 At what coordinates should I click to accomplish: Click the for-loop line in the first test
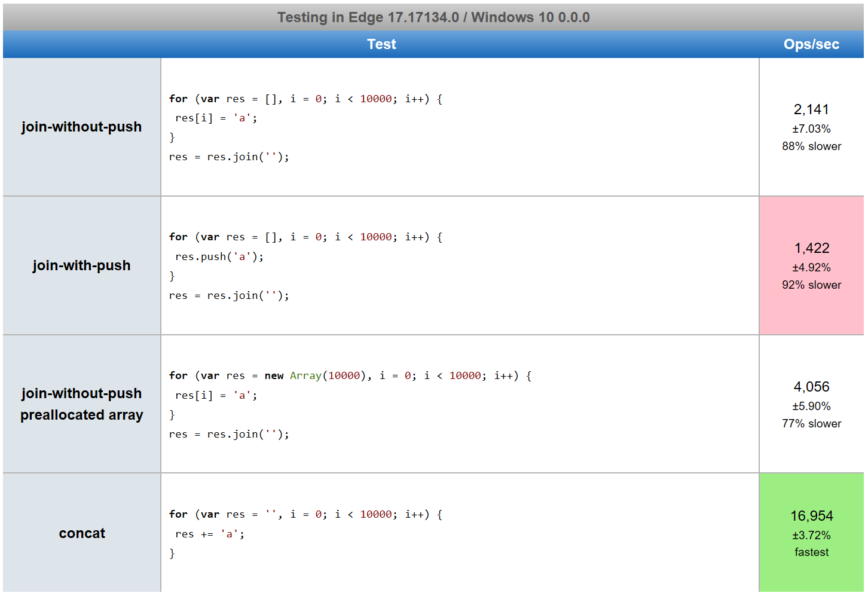(x=305, y=99)
